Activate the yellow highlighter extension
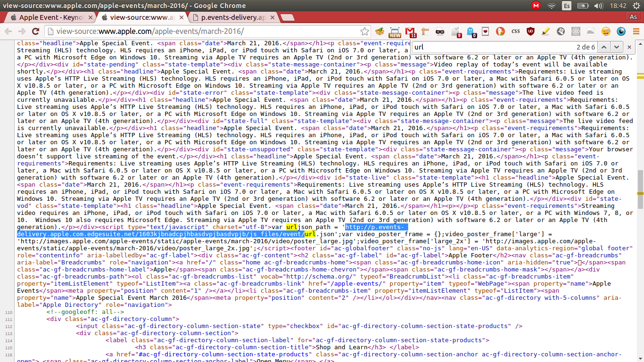This screenshot has width=644, height=362. coord(546,32)
